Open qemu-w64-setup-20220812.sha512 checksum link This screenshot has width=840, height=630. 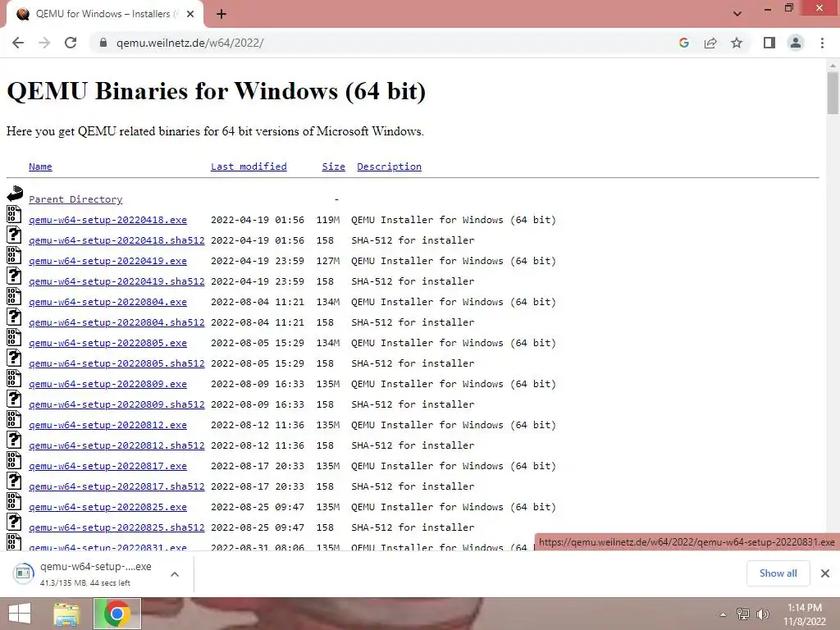[x=116, y=445]
